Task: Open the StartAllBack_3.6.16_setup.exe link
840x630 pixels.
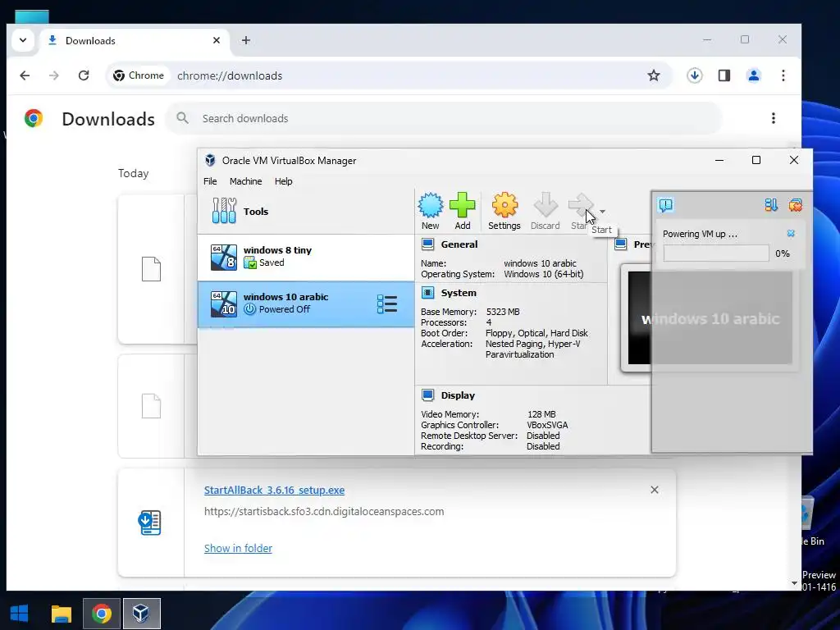Action: click(274, 491)
